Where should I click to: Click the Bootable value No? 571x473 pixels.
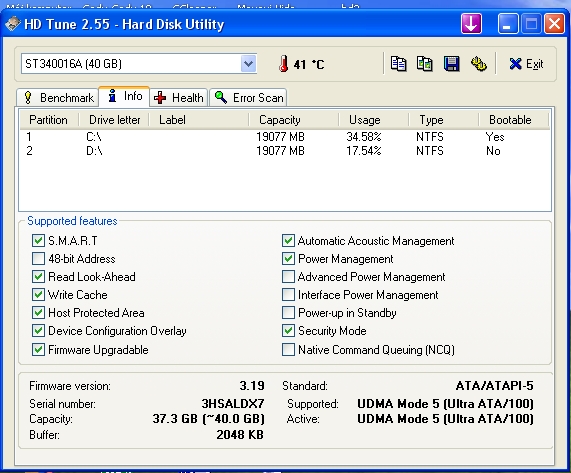point(493,151)
